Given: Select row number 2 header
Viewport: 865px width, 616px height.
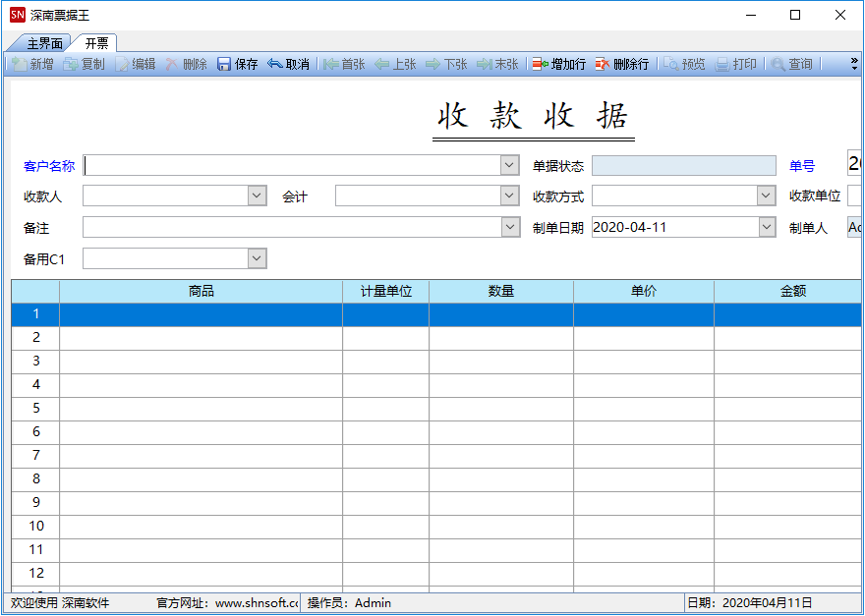Looking at the screenshot, I should pyautogui.click(x=35, y=338).
